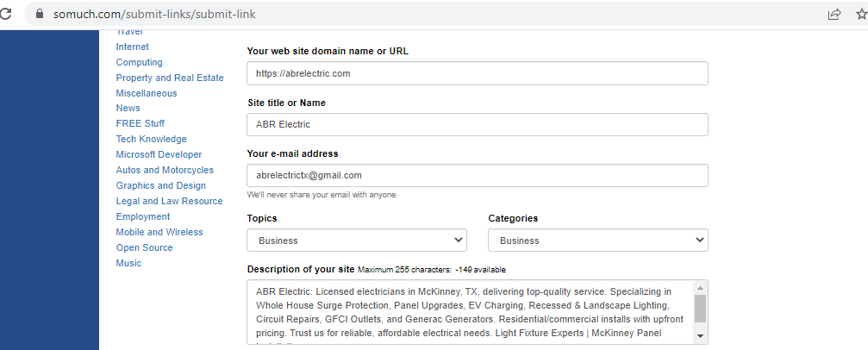Visit Legal and Law Resource link
The width and height of the screenshot is (868, 350).
pyautogui.click(x=169, y=201)
